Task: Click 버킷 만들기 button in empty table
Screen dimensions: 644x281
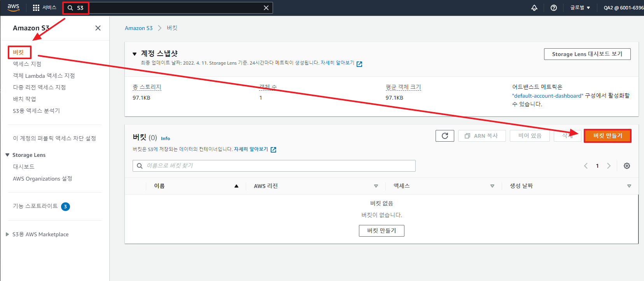Action: tap(381, 231)
